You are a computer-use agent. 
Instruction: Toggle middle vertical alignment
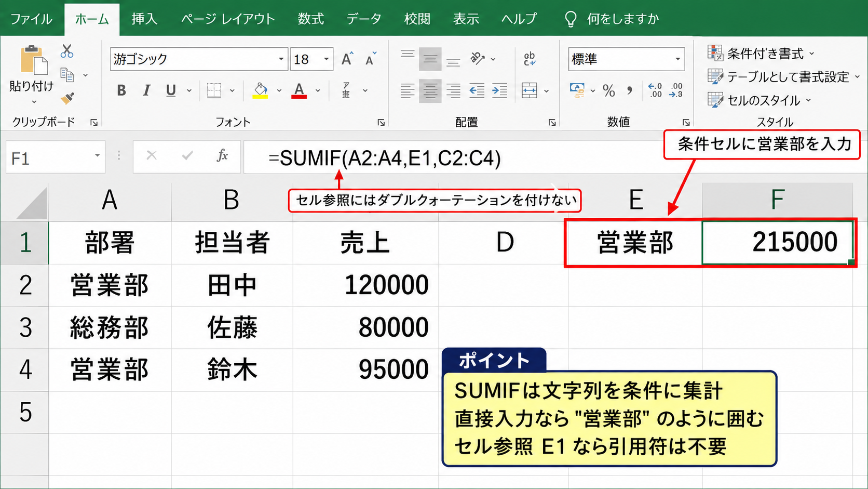[x=430, y=59]
